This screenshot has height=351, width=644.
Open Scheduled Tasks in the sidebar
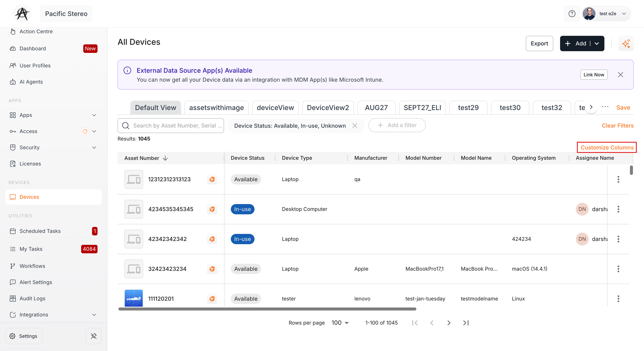53,231
